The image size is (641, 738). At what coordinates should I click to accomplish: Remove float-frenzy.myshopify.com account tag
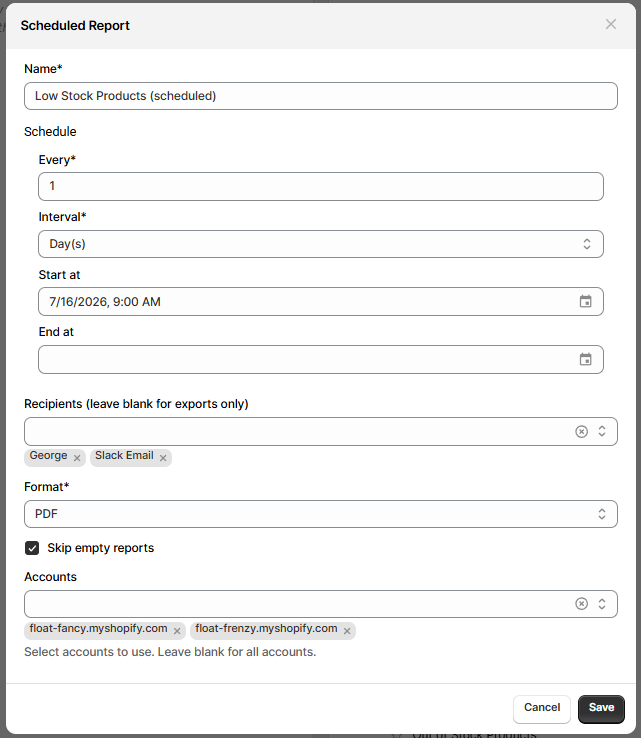coord(347,631)
